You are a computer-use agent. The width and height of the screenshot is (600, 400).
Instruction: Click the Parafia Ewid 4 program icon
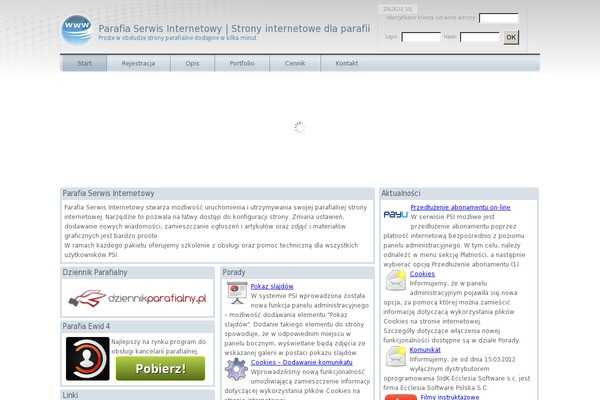tap(88, 359)
